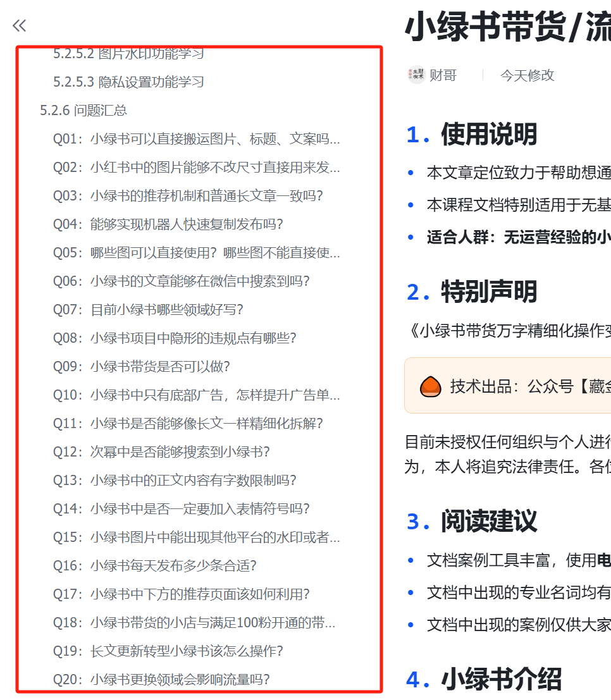Click the orange chestnut icon in callout
The height and width of the screenshot is (700, 611).
(430, 386)
